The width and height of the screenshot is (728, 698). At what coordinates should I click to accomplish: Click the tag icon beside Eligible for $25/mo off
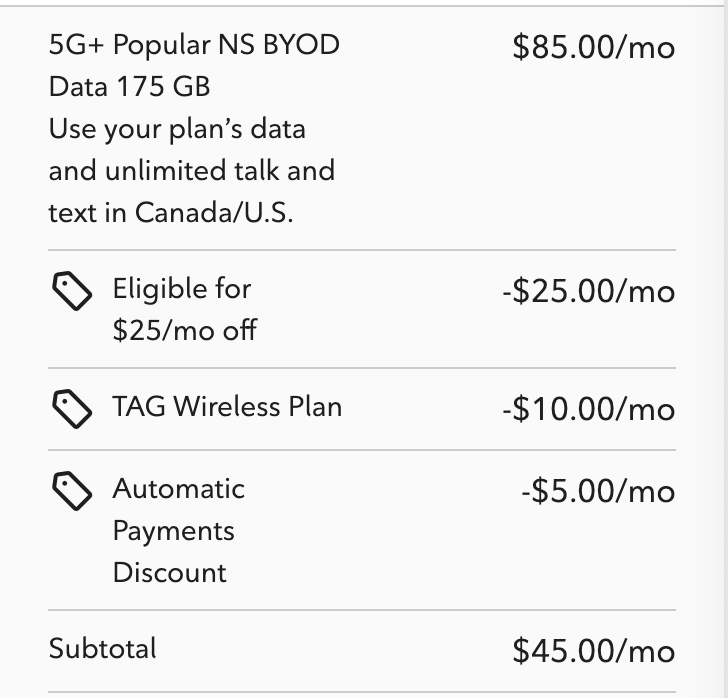pyautogui.click(x=72, y=292)
